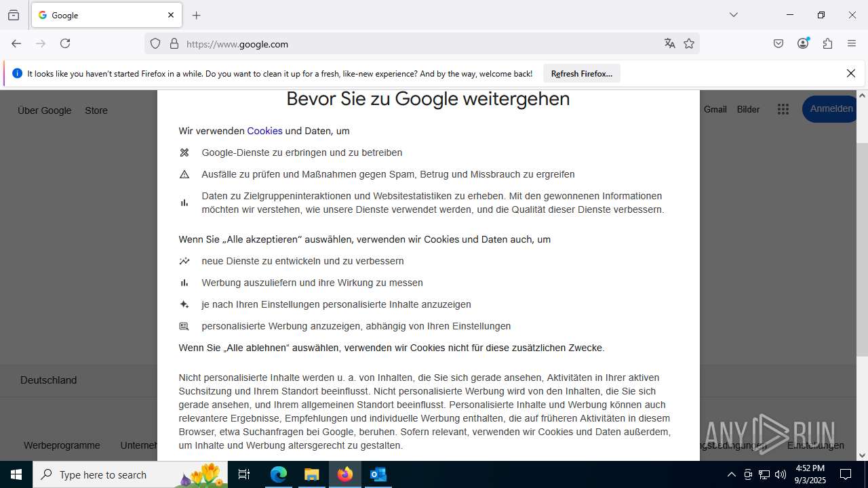
Task: Go back to the previous page
Action: [16, 43]
